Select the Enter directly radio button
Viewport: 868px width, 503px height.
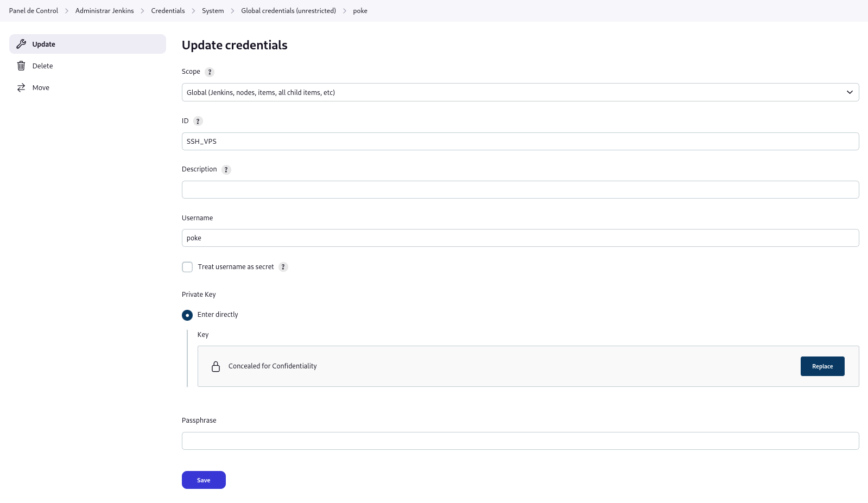click(x=187, y=315)
